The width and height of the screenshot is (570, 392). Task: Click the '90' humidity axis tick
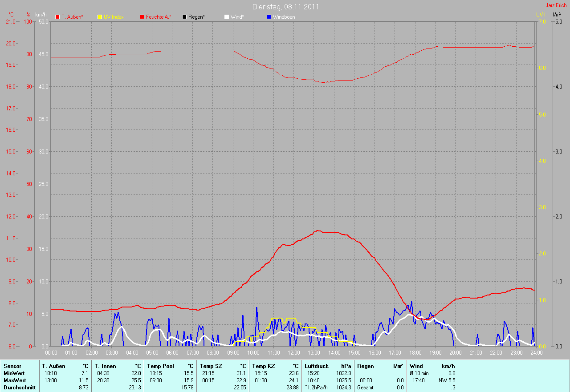point(29,54)
